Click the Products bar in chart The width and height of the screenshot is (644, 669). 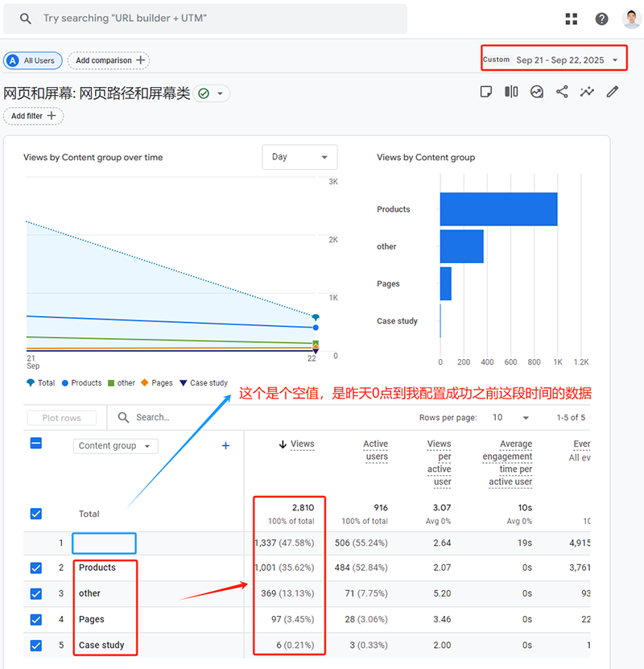[498, 209]
